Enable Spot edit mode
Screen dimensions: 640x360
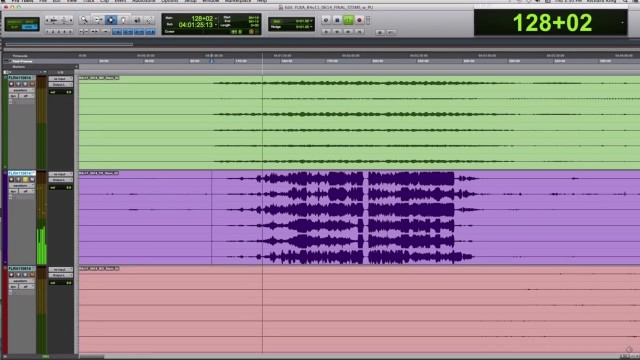click(29, 22)
